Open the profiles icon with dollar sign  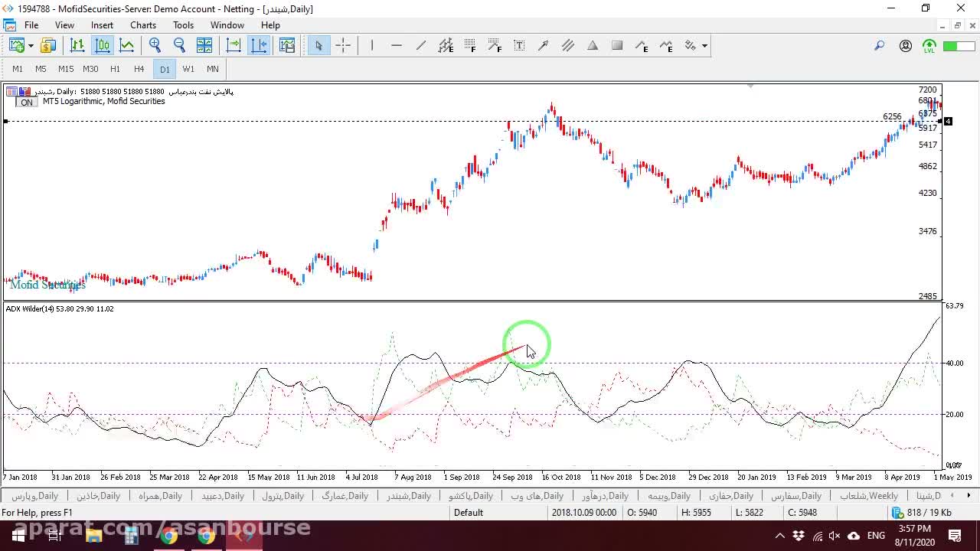[48, 46]
